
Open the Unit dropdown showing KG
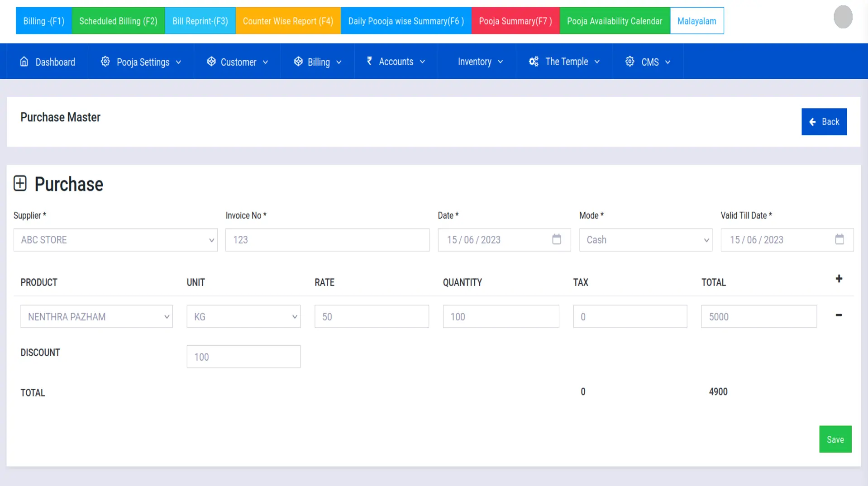243,316
